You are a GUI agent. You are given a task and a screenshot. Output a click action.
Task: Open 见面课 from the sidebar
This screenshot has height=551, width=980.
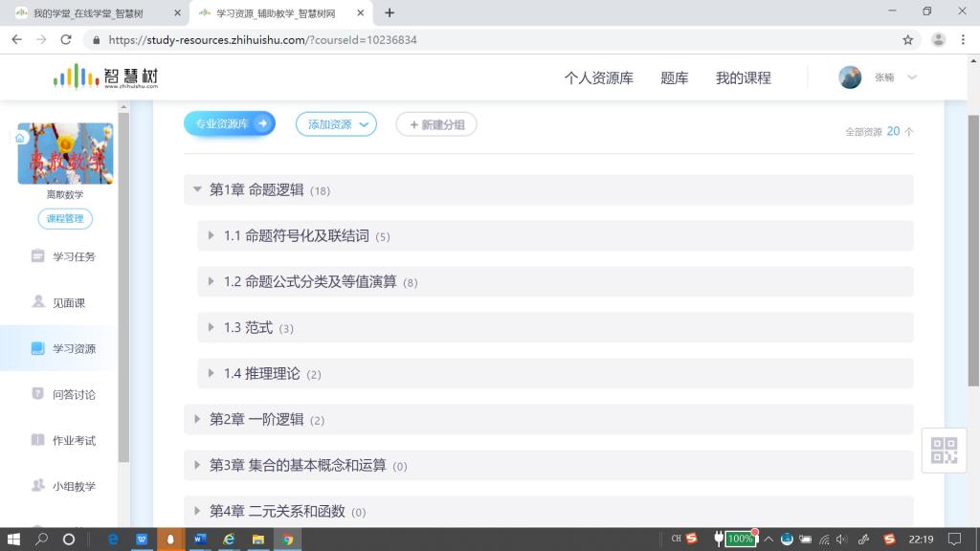[x=38, y=302]
